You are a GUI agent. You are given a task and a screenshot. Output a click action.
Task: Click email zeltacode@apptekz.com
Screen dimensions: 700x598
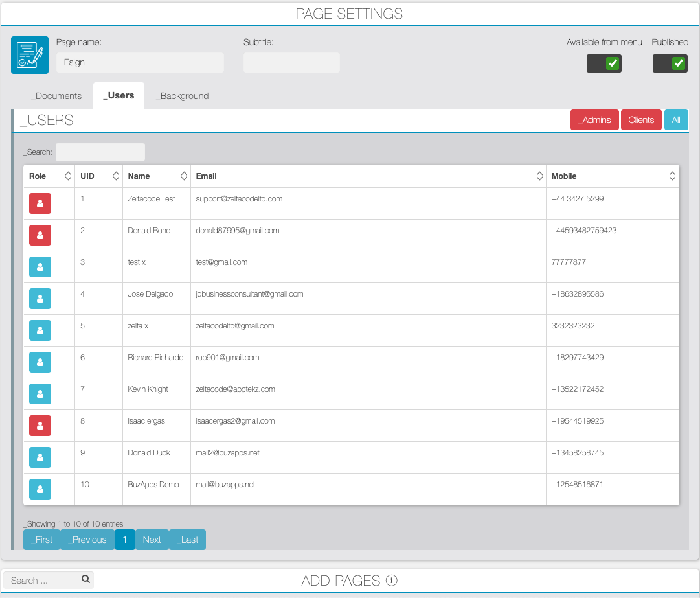point(235,389)
